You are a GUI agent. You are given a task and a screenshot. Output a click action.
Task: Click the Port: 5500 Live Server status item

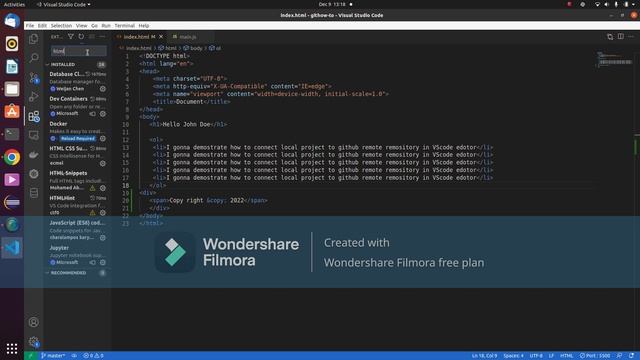pos(595,356)
